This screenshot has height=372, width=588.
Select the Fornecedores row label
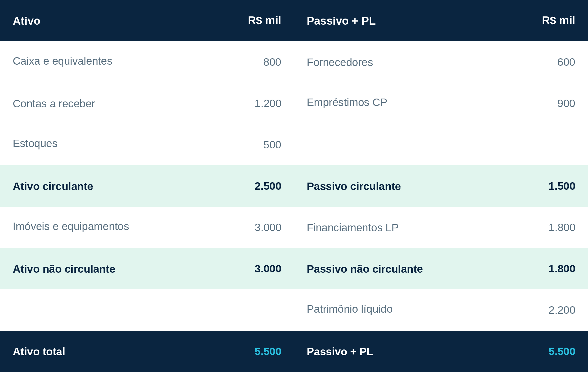[x=340, y=63]
